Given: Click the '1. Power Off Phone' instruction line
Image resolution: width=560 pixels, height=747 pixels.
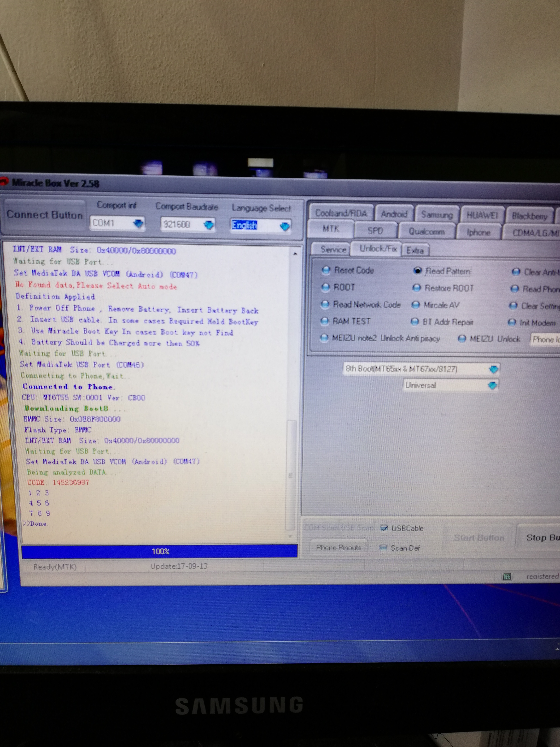Looking at the screenshot, I should pyautogui.click(x=137, y=309).
